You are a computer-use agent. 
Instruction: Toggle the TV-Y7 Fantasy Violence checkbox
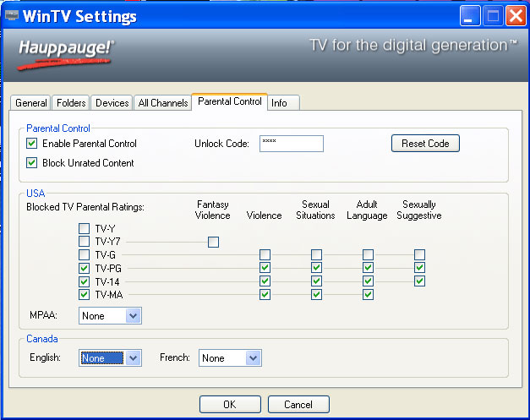click(x=213, y=242)
